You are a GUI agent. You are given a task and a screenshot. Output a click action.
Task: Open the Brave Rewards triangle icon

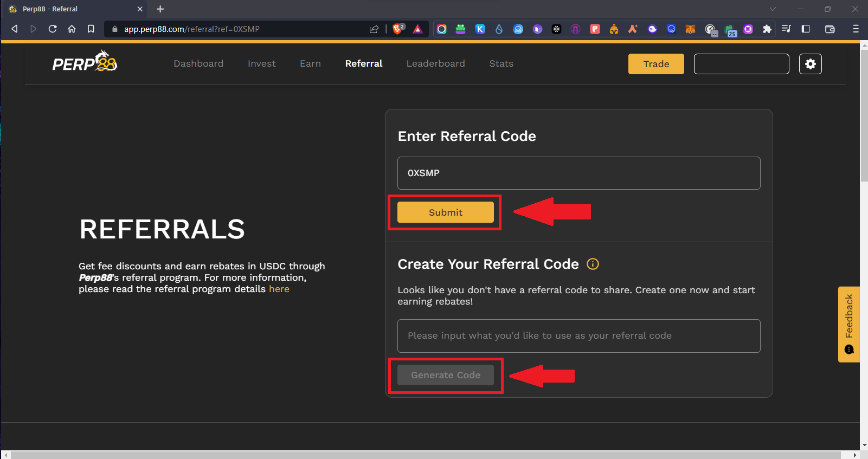pos(417,29)
